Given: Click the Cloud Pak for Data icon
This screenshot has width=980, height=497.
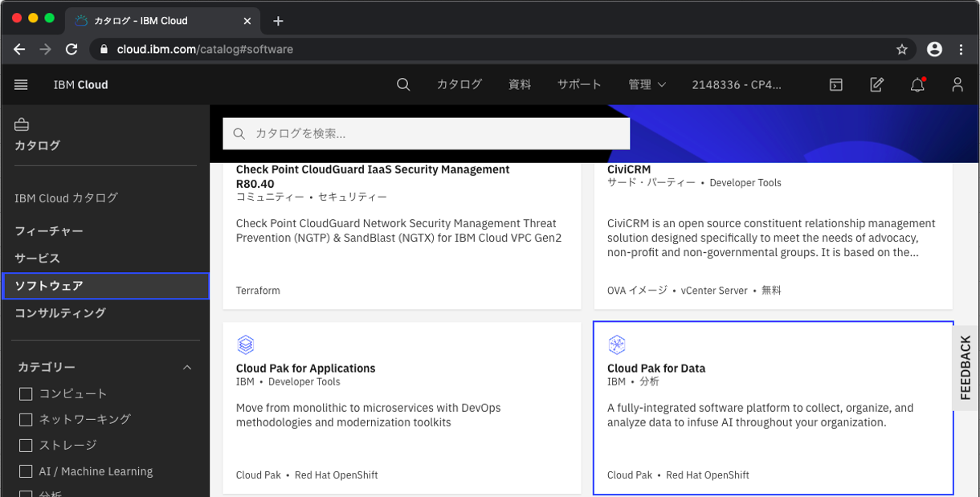Looking at the screenshot, I should (x=617, y=345).
